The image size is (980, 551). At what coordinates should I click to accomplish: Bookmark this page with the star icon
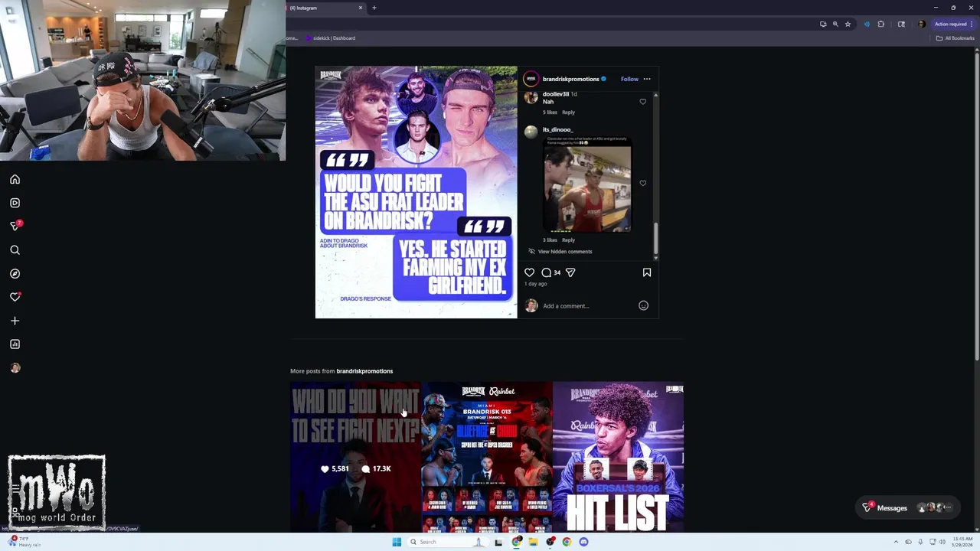848,24
